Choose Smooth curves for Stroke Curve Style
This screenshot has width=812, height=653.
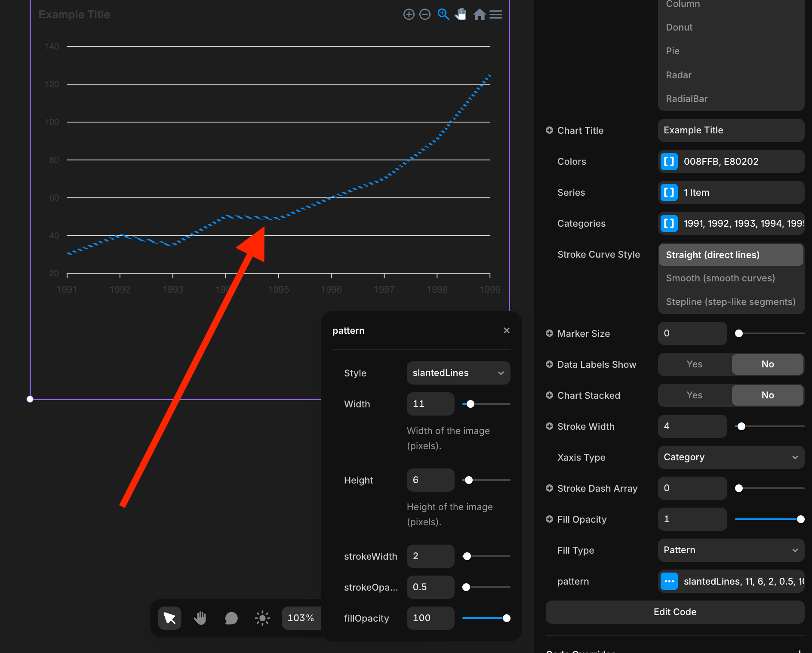tap(720, 278)
